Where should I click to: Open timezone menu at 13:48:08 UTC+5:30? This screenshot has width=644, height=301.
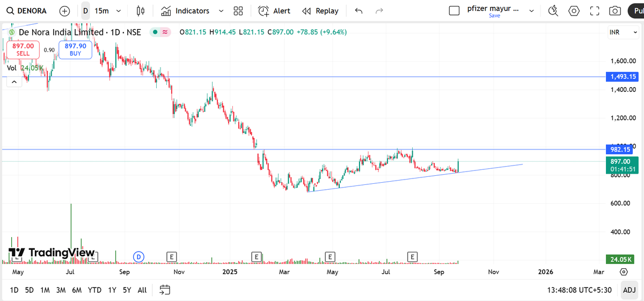tap(580, 290)
